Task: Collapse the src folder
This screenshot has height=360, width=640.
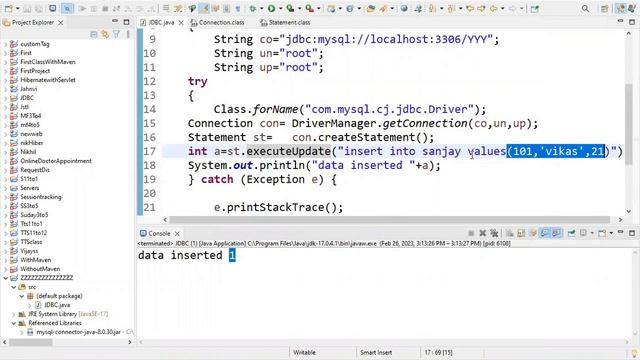Action: click(13, 287)
